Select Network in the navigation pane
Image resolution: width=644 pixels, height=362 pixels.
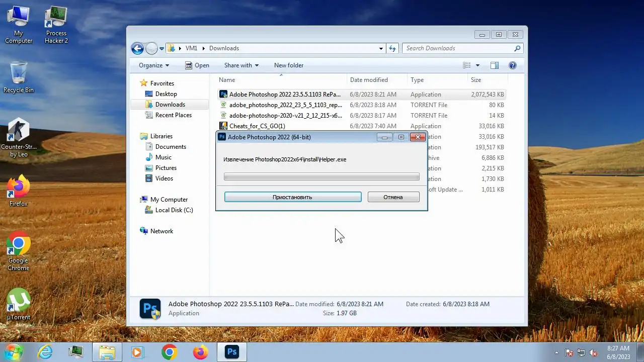(162, 231)
